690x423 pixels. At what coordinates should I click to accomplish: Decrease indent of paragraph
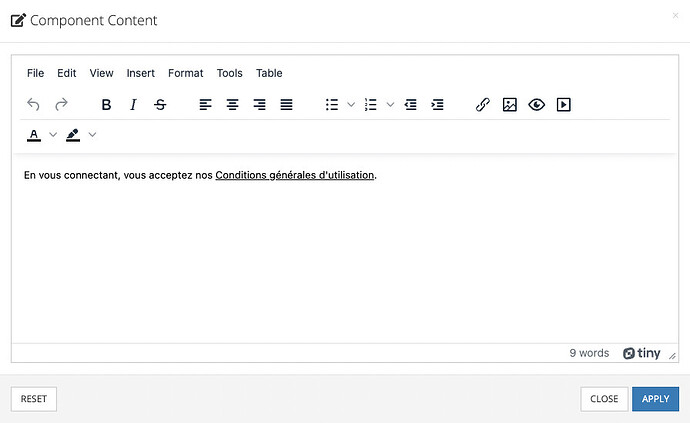point(411,104)
